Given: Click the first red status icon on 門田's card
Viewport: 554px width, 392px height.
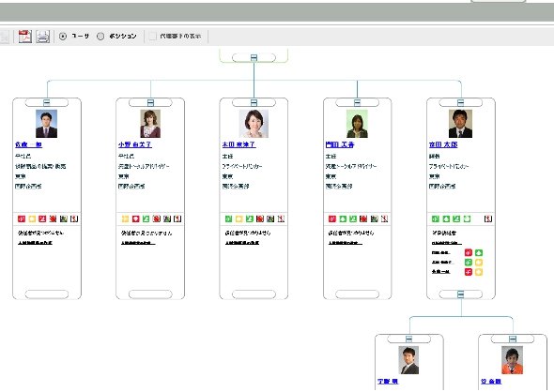Looking at the screenshot, I should [332, 219].
